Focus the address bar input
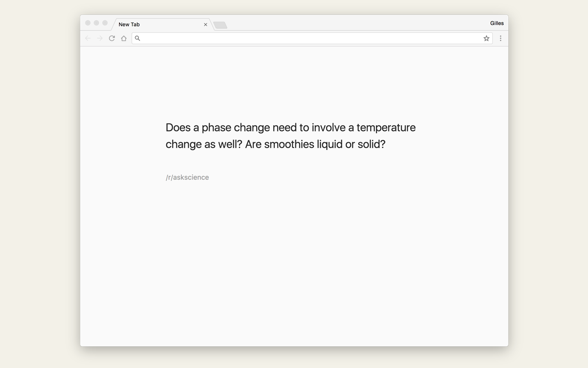The image size is (588, 368). pos(312,38)
